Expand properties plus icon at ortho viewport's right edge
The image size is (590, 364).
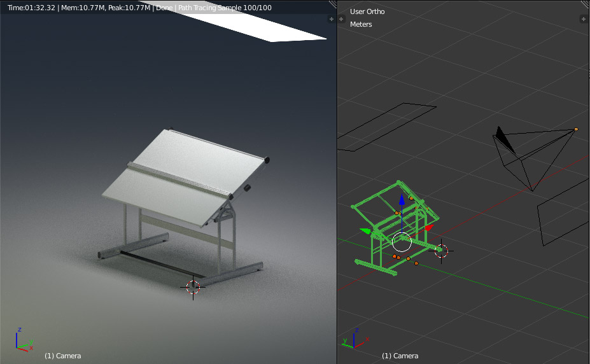coord(584,19)
